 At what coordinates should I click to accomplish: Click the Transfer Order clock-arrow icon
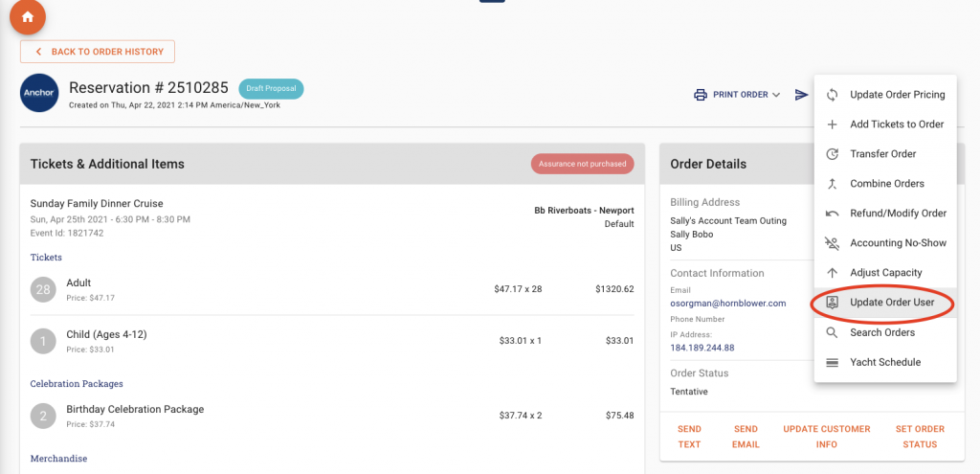[x=832, y=154]
